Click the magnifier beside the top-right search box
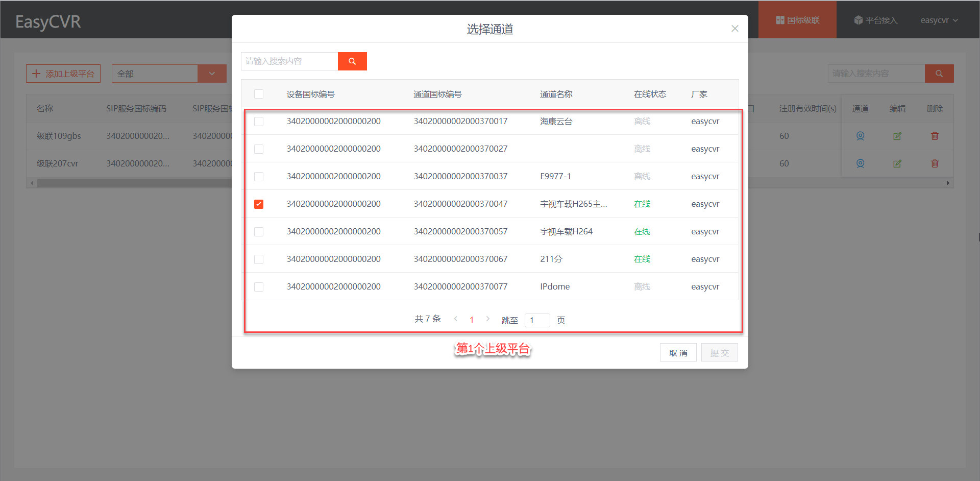Image resolution: width=980 pixels, height=481 pixels. [939, 73]
